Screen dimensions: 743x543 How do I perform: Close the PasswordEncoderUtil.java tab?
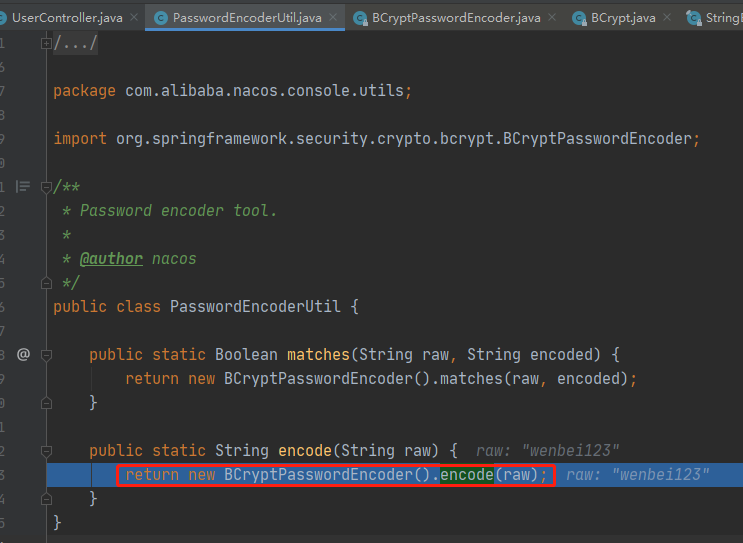[333, 18]
